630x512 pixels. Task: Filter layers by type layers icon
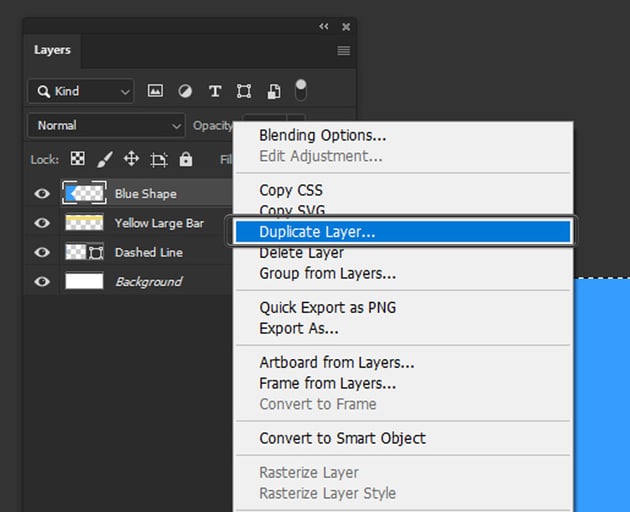(x=215, y=91)
